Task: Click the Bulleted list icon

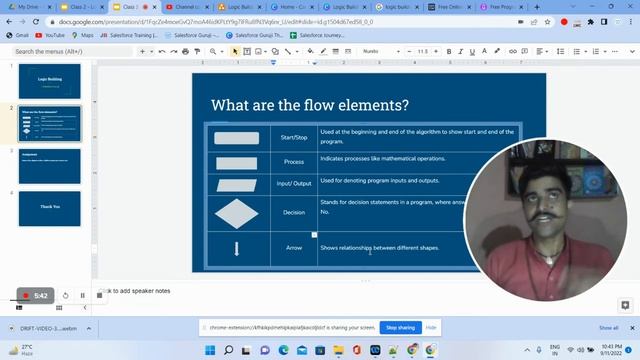Action: 576,51
